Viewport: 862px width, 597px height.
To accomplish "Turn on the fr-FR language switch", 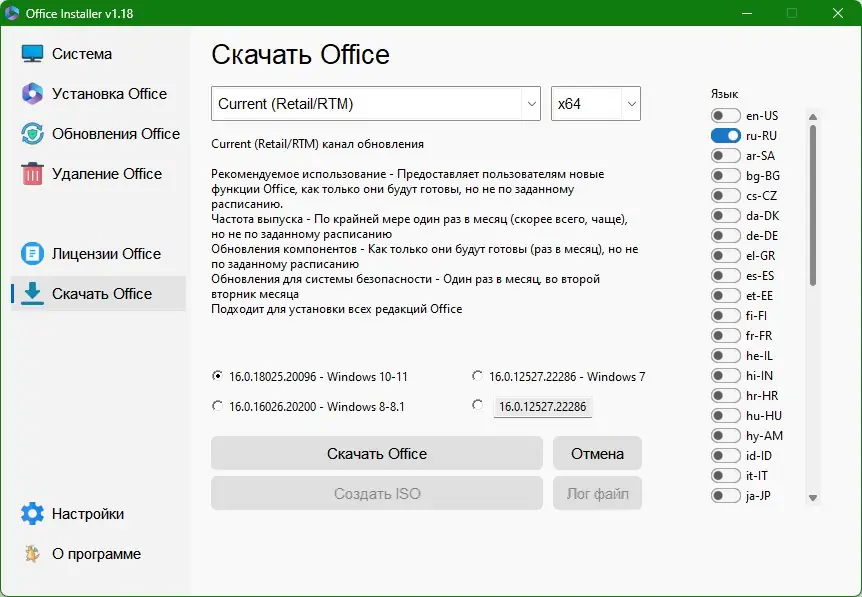I will coord(724,335).
